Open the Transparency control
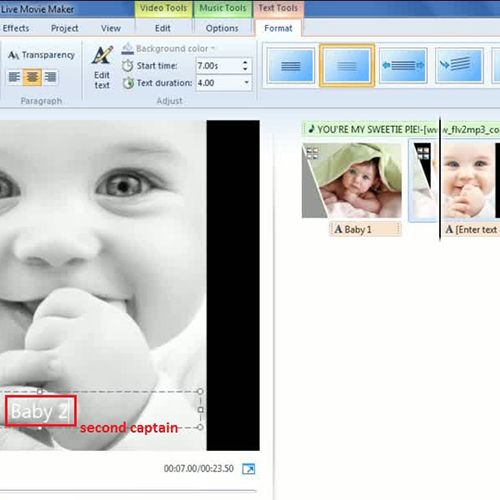500x500 pixels. (41, 55)
